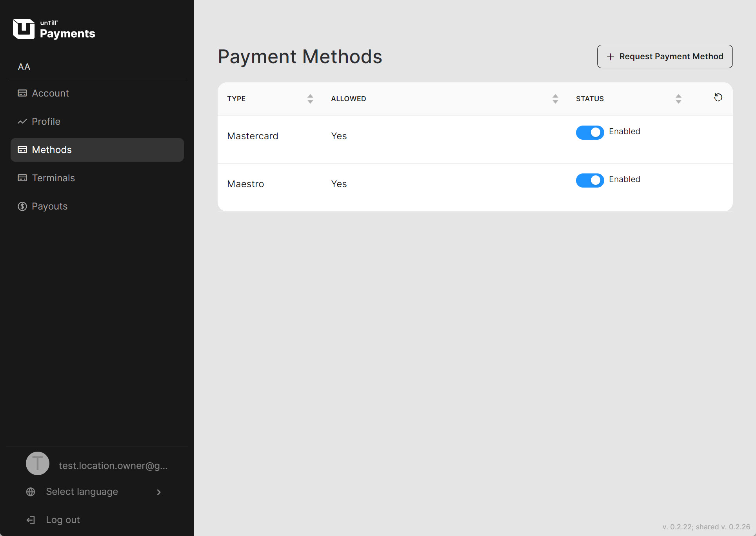Viewport: 756px width, 536px height.
Task: Click the Log out link
Action: point(63,520)
